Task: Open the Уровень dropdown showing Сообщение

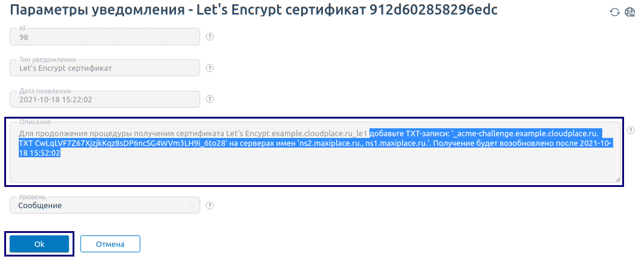Action: (x=105, y=205)
